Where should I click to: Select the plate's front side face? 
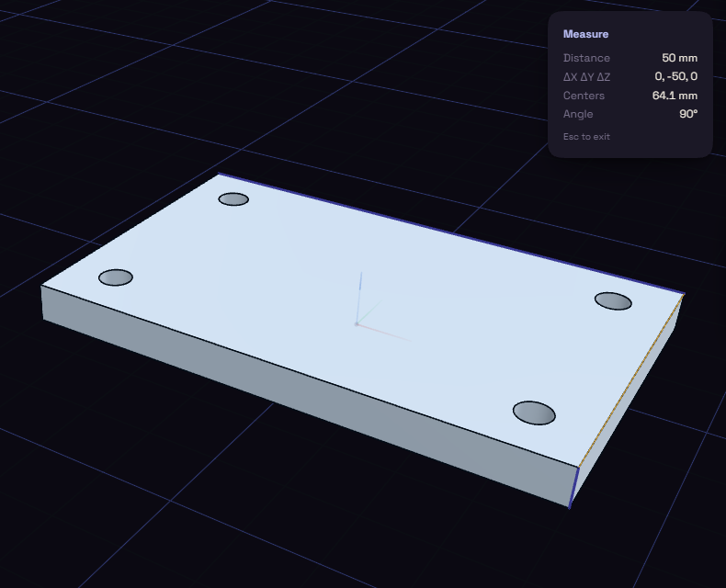(x=306, y=393)
